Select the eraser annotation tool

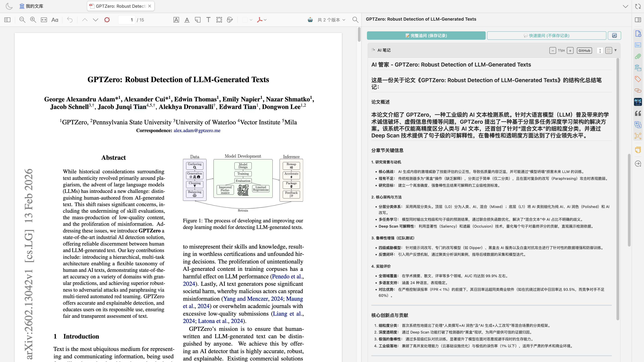tap(230, 20)
